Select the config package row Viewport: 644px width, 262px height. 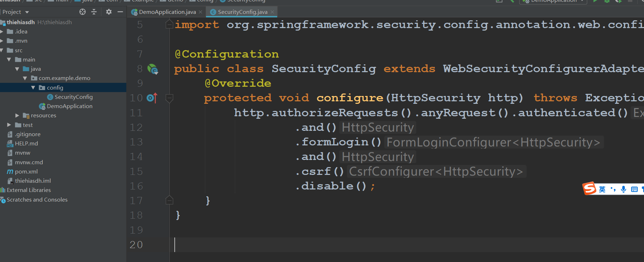pyautogui.click(x=63, y=87)
